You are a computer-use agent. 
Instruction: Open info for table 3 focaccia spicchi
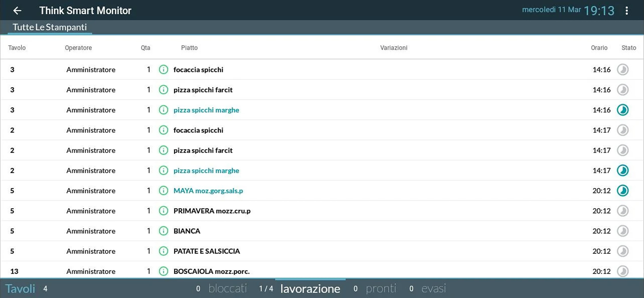163,70
